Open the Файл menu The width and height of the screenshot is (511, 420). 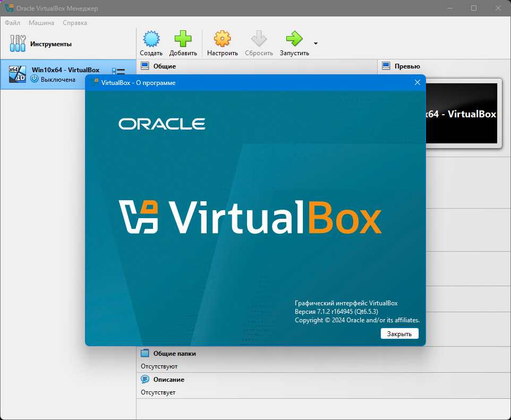click(12, 23)
